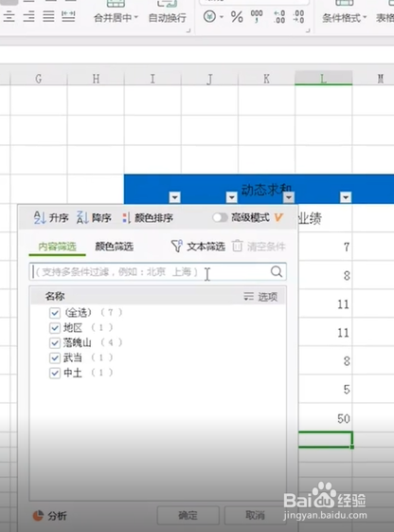Click the cell containing 5
This screenshot has width=394, height=532.
coord(325,389)
